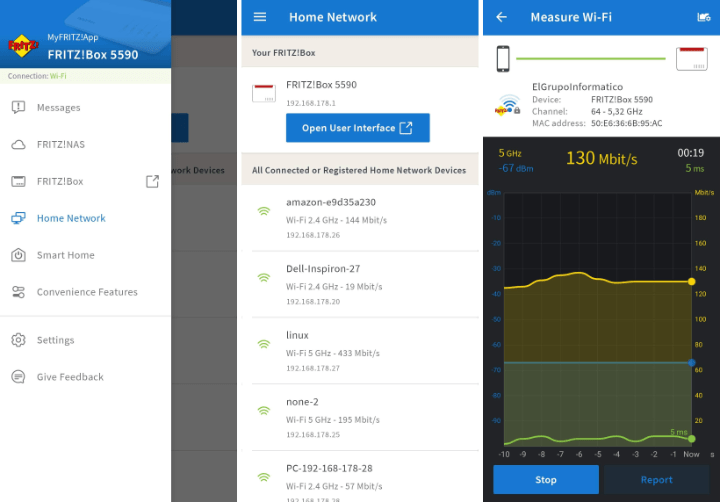Click the yellow throughput graph endpoint
The height and width of the screenshot is (502, 720).
[x=692, y=282]
